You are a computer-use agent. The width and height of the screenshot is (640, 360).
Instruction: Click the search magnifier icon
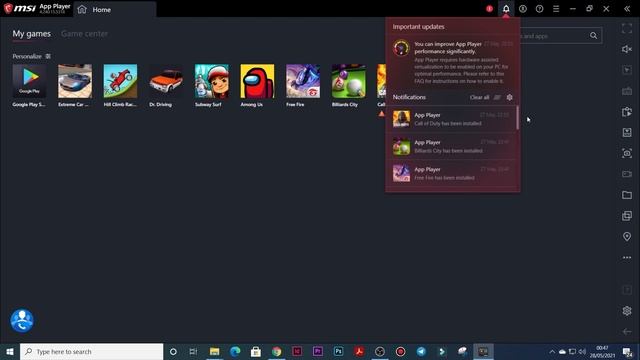tap(593, 36)
